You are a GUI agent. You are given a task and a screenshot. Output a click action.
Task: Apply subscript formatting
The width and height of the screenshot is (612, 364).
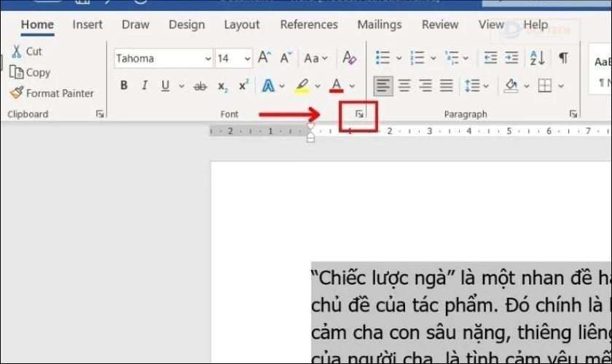pos(222,86)
